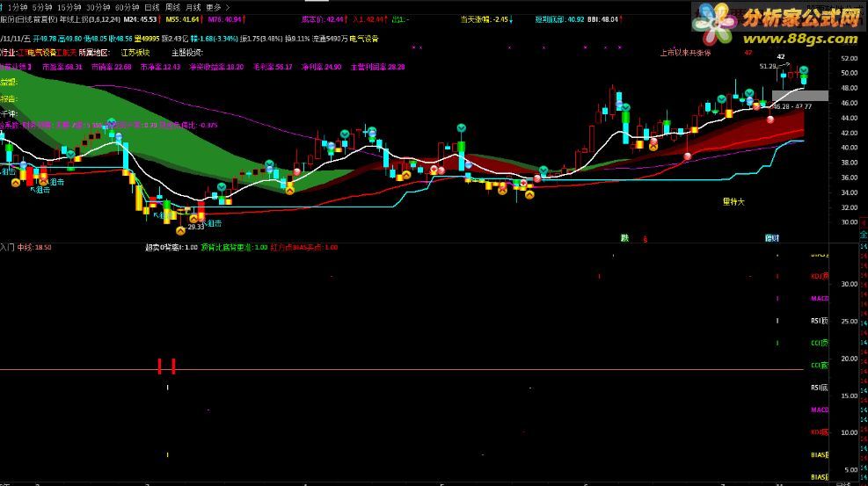This screenshot has width=868, height=486.
Task: Click the CCI底 row label
Action: [820, 366]
